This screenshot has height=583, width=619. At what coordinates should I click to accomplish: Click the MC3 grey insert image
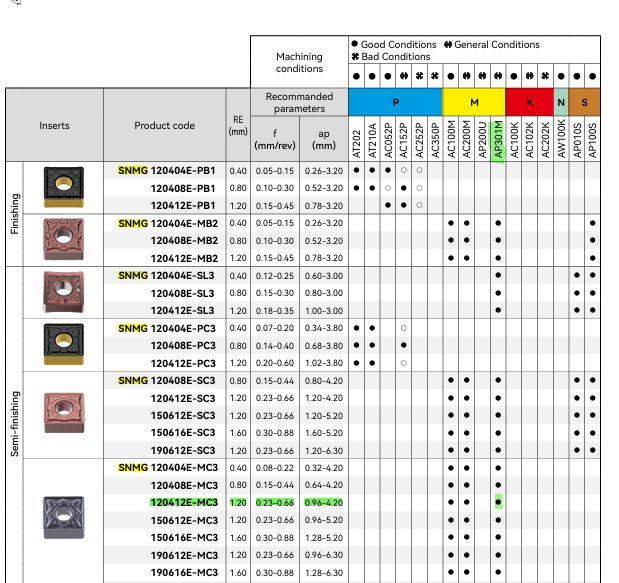[x=64, y=517]
